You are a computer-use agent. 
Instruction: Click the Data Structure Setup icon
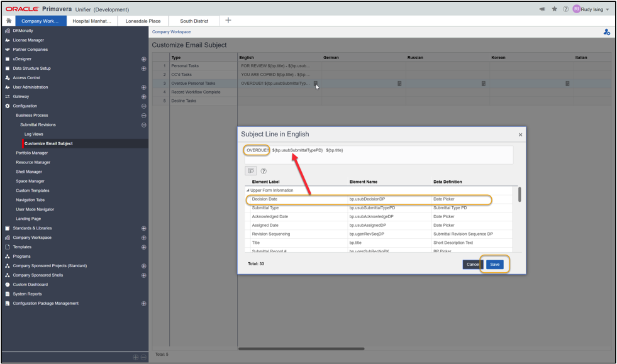pyautogui.click(x=8, y=69)
